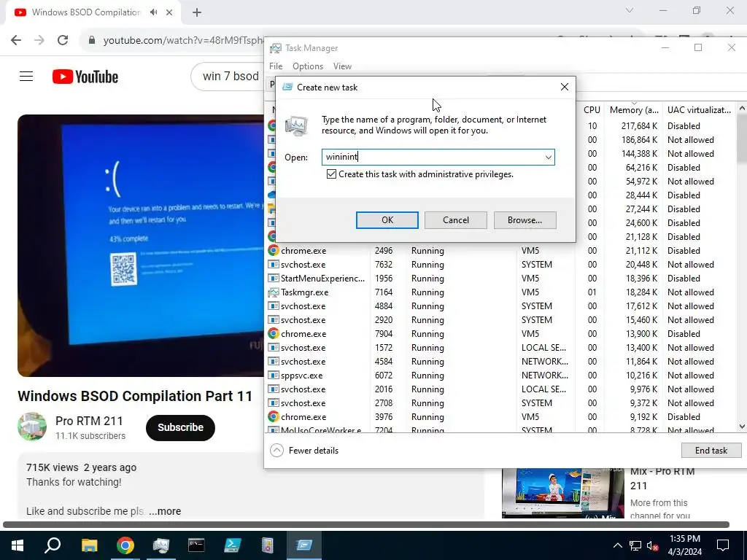Click the Browse... button

(x=525, y=220)
